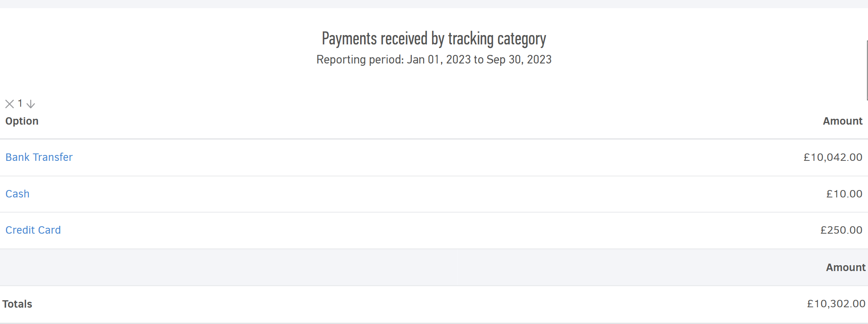868x324 pixels.
Task: Click the vertical scrollbar at right edge
Action: pos(867,70)
